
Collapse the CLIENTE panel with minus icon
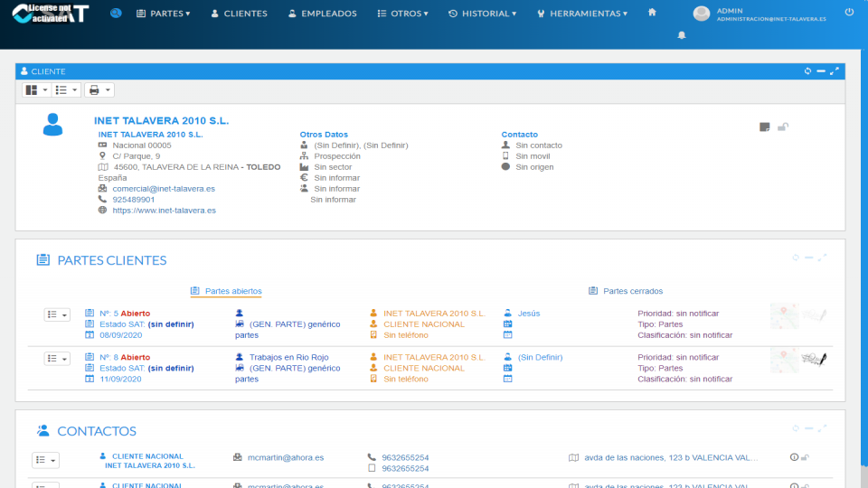(x=821, y=70)
